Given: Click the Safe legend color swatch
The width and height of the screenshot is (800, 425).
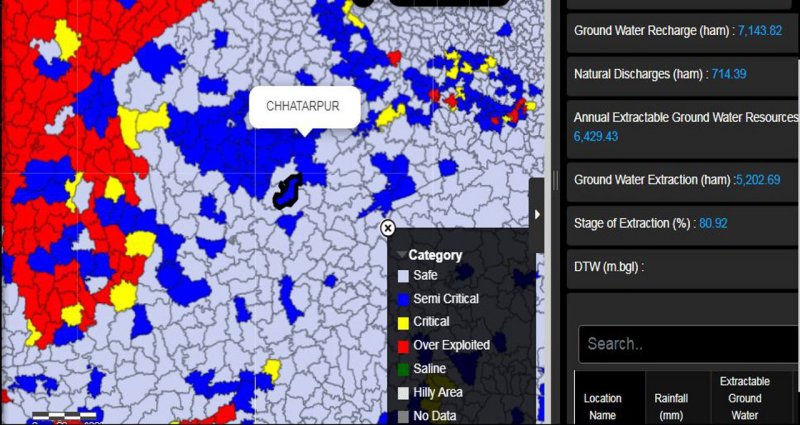Looking at the screenshot, I should 403,276.
